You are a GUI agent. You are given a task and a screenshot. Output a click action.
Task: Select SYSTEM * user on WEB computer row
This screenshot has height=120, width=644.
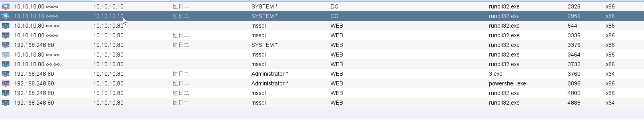pyautogui.click(x=264, y=45)
